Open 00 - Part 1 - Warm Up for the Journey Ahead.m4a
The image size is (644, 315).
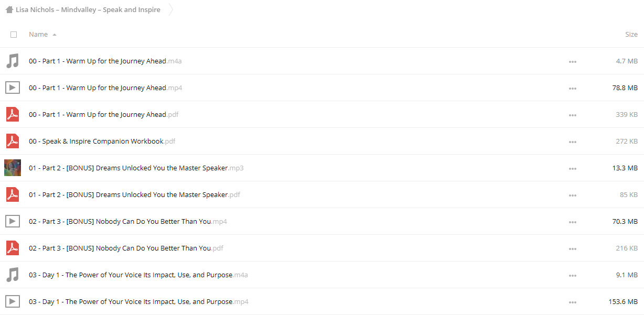point(105,61)
